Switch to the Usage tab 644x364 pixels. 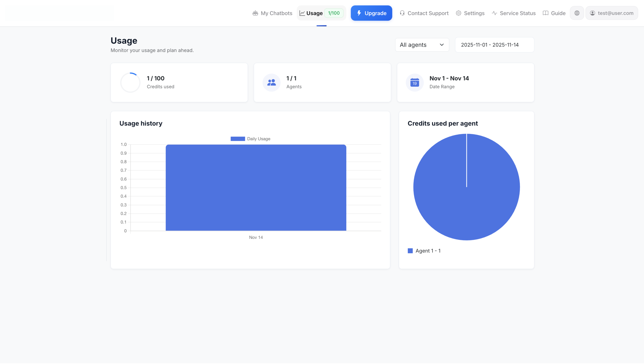[x=314, y=13]
